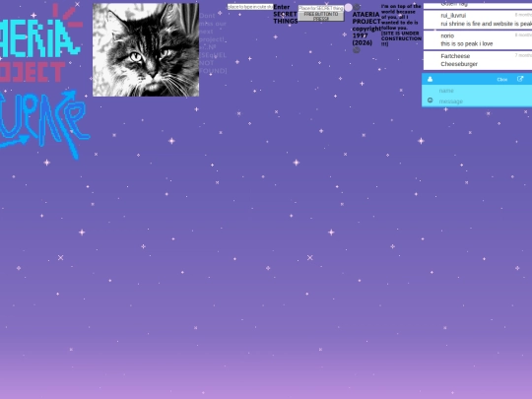Click the chat header link beside pop-out icon
The image size is (532, 399).
(x=502, y=80)
